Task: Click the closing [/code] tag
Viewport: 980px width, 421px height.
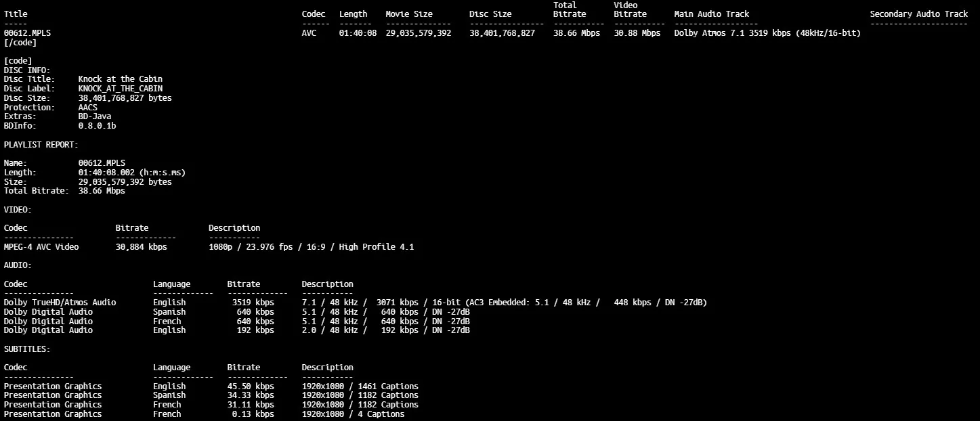Action: coord(20,43)
